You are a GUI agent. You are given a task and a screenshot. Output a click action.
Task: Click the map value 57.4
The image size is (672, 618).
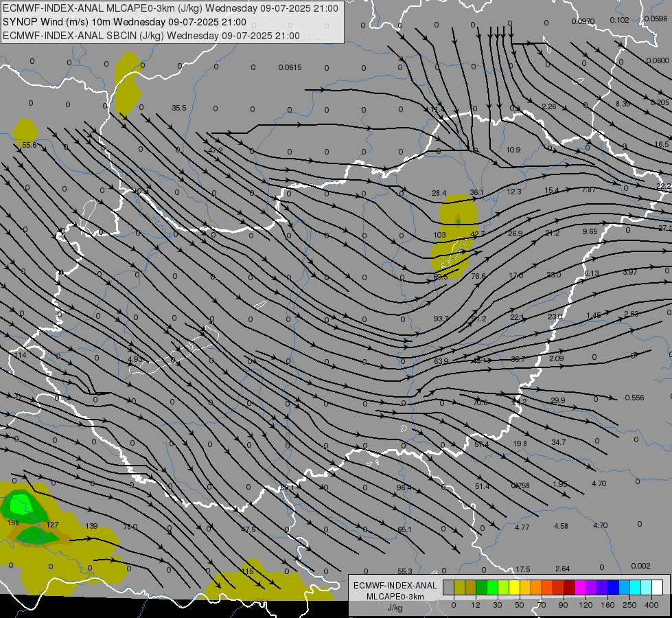tap(482, 444)
